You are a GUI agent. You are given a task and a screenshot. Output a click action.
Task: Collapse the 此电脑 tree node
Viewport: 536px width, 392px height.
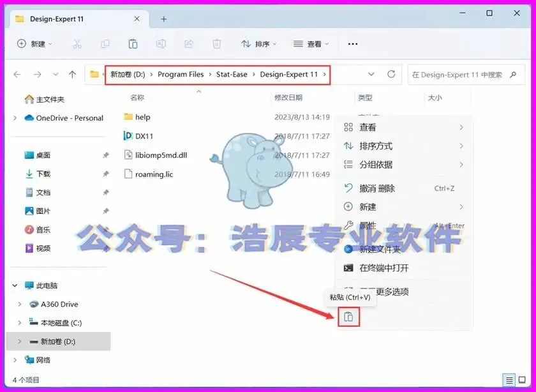click(x=15, y=285)
